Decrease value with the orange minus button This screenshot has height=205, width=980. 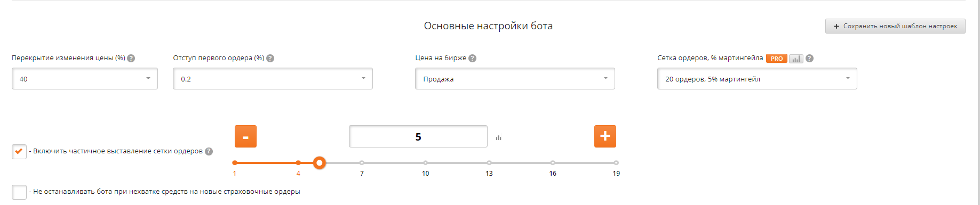tap(245, 136)
